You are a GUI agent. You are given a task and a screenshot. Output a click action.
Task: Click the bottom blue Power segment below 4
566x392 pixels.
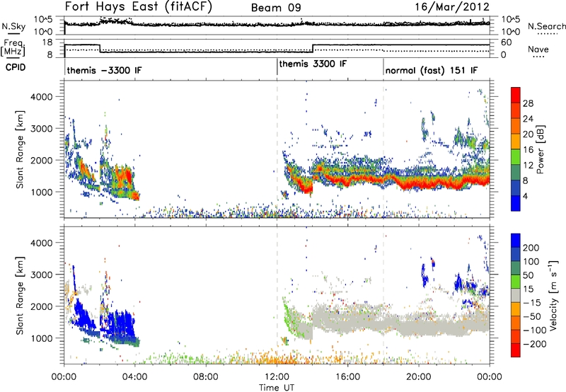(x=516, y=203)
